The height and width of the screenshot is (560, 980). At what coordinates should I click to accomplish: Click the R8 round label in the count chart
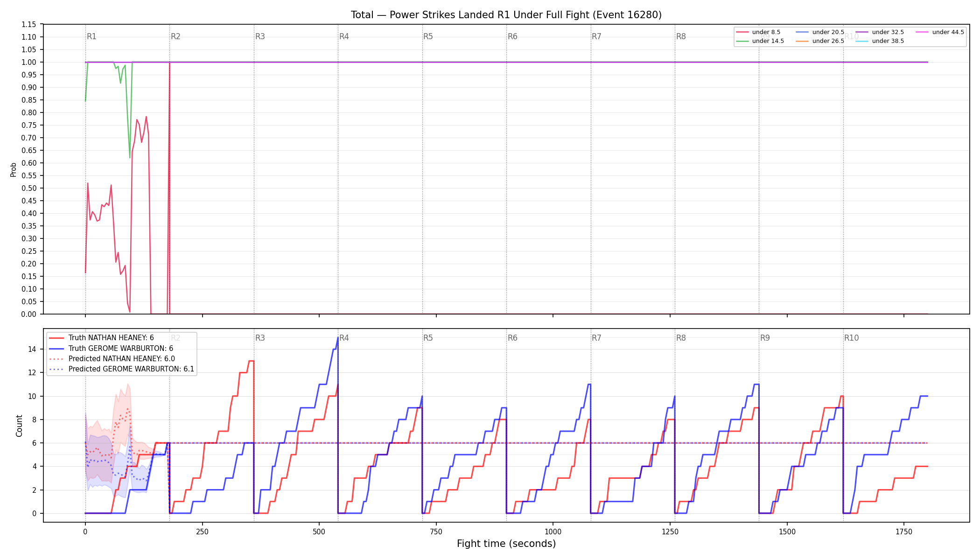click(x=681, y=338)
